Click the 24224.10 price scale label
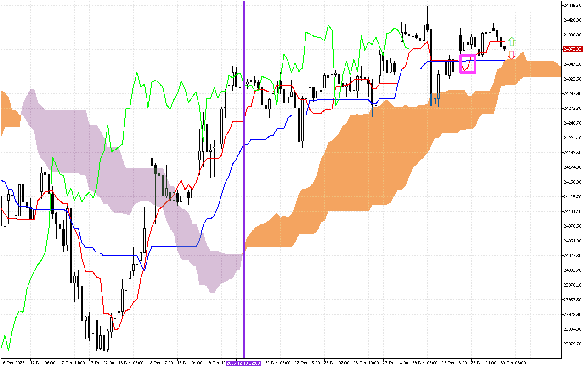 click(x=572, y=138)
